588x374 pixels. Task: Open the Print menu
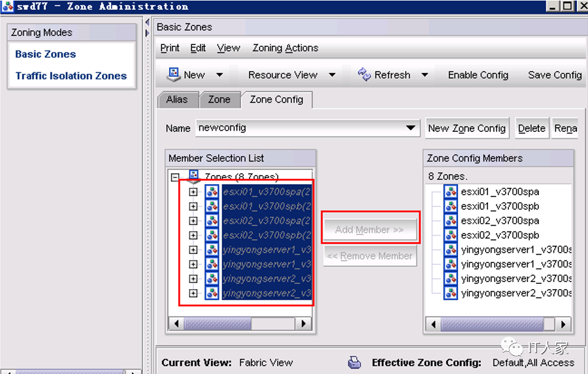170,48
